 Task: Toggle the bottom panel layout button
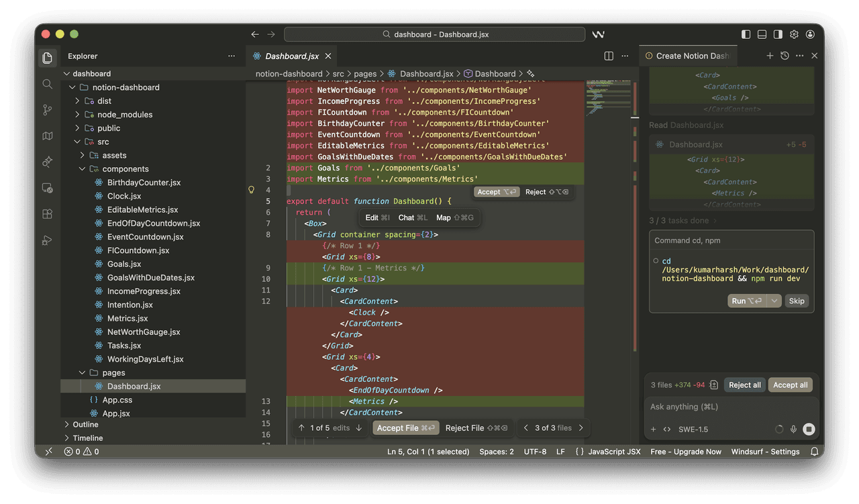(762, 34)
